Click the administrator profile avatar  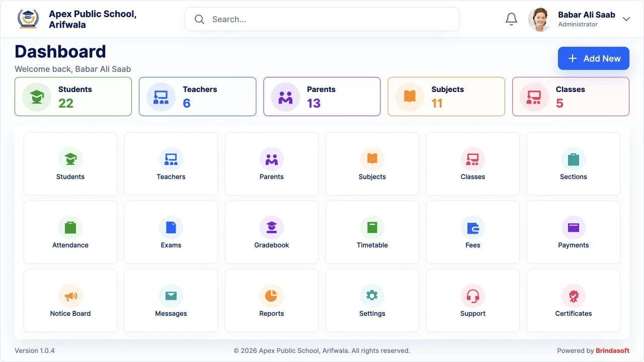pos(540,19)
